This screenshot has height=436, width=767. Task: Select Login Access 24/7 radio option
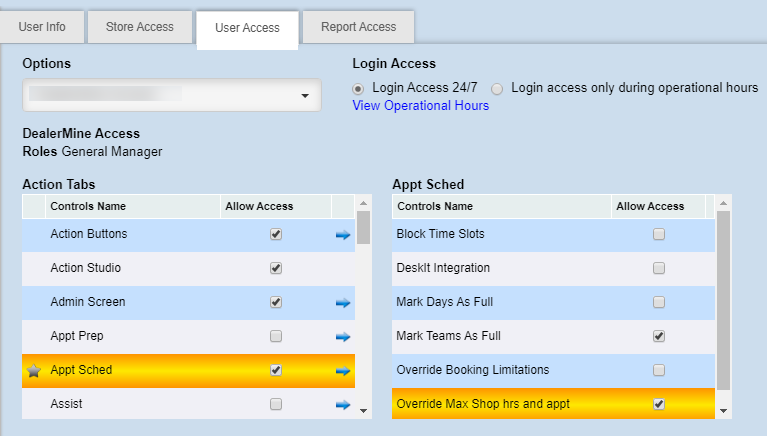(x=360, y=88)
